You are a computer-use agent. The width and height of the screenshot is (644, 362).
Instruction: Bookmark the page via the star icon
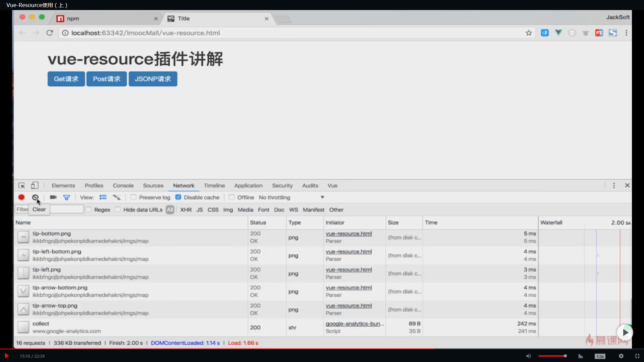(529, 33)
